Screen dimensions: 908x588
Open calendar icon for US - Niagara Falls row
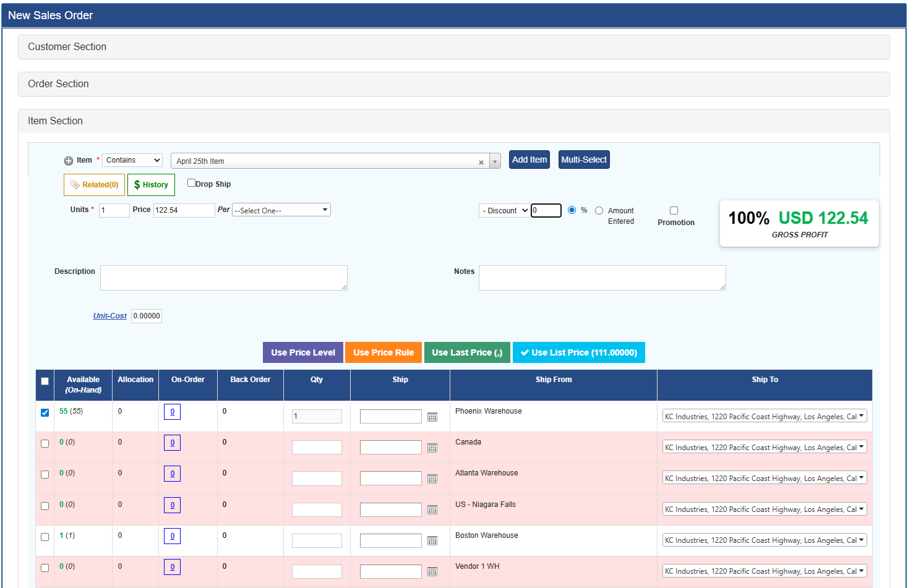432,509
